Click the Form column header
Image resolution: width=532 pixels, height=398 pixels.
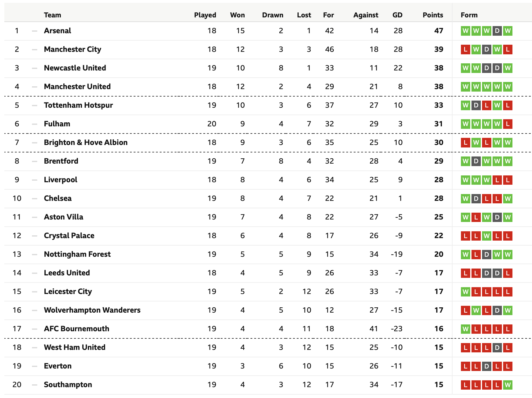pos(469,15)
